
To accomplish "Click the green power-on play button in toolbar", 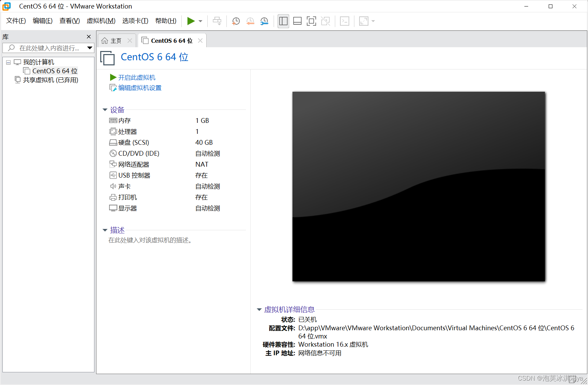I will [x=191, y=21].
